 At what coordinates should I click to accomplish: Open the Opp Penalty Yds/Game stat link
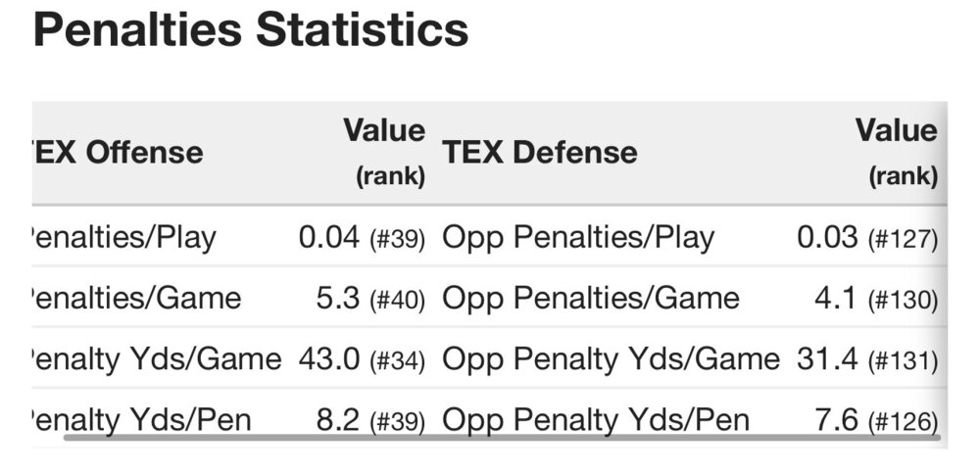pos(611,359)
